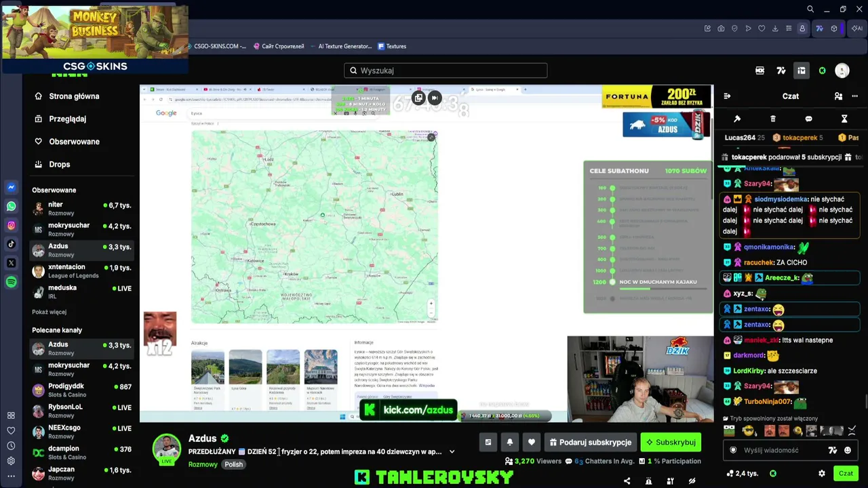Share the stream using share icon
868x488 pixels.
point(627,481)
